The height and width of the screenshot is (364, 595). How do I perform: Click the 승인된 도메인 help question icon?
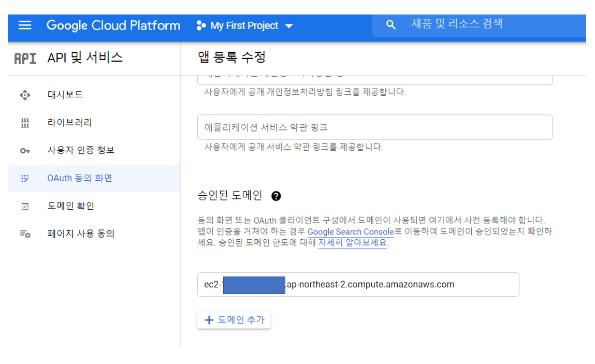[x=276, y=196]
